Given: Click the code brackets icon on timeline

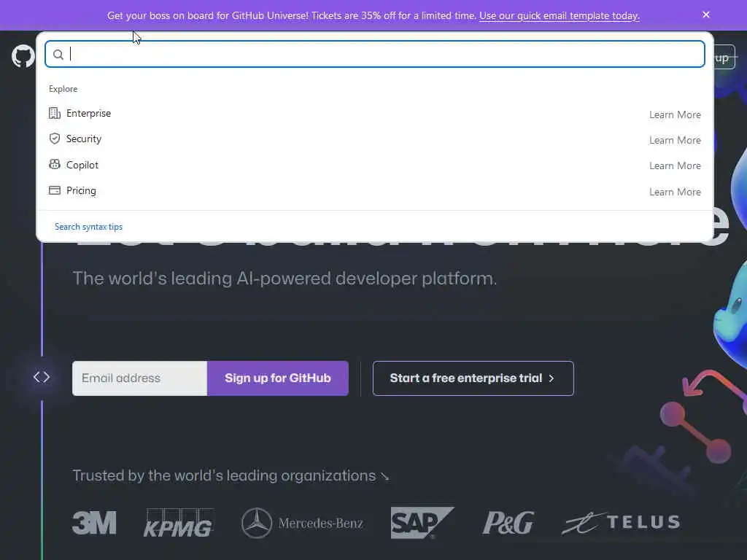Looking at the screenshot, I should coord(42,377).
